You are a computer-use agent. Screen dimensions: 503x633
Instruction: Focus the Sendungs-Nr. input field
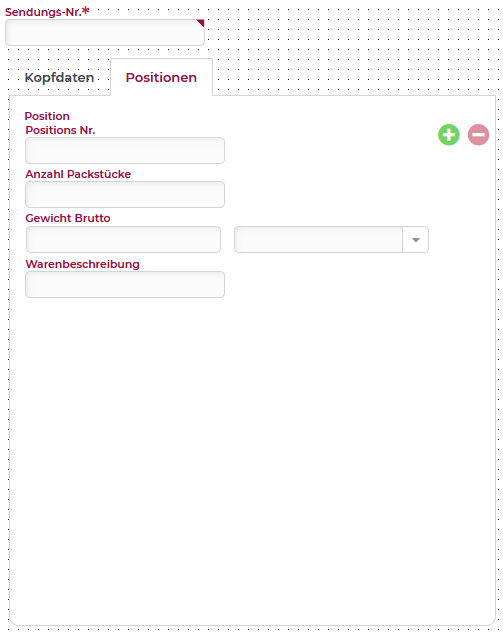tap(105, 32)
